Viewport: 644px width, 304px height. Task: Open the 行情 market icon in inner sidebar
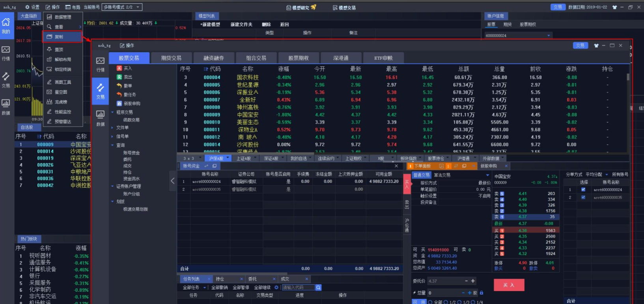(100, 63)
